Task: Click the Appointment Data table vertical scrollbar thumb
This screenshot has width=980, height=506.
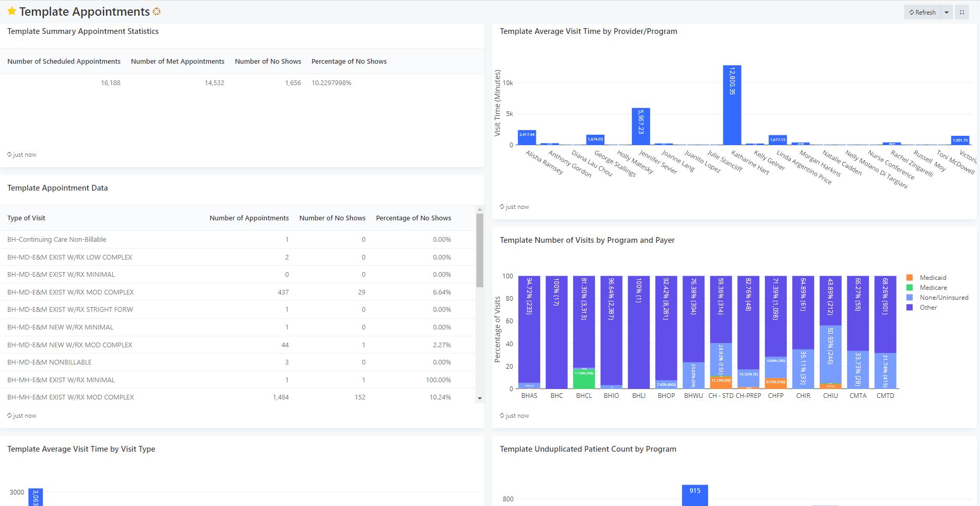Action: [480, 250]
